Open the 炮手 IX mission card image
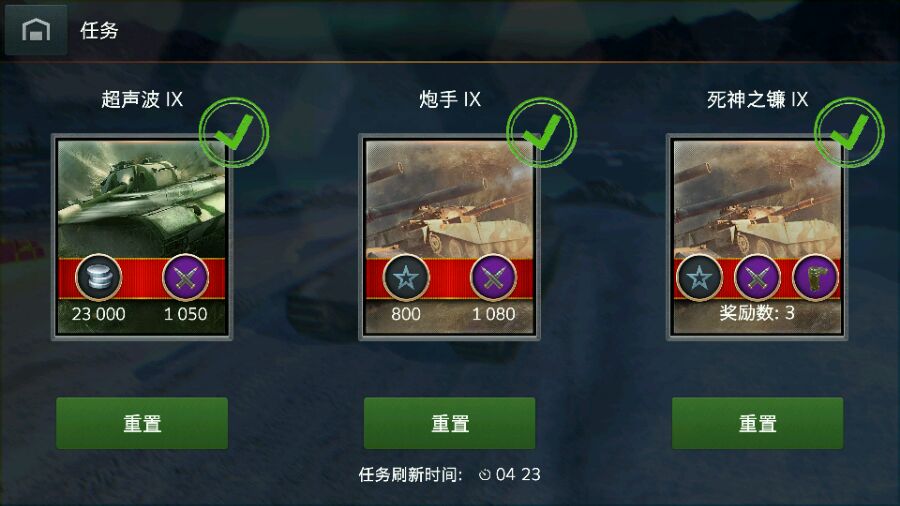Viewport: 900px width, 506px height. (x=449, y=237)
